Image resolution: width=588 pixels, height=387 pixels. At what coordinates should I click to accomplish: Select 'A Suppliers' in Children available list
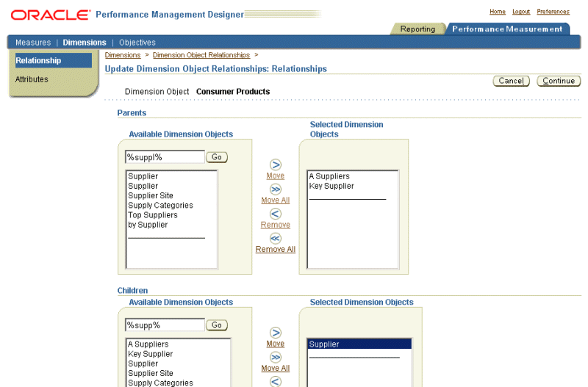178,344
